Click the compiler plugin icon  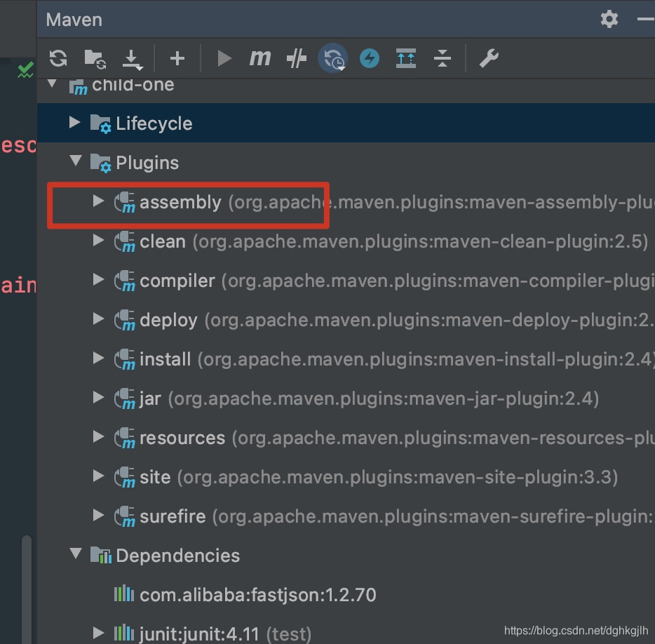(x=125, y=281)
